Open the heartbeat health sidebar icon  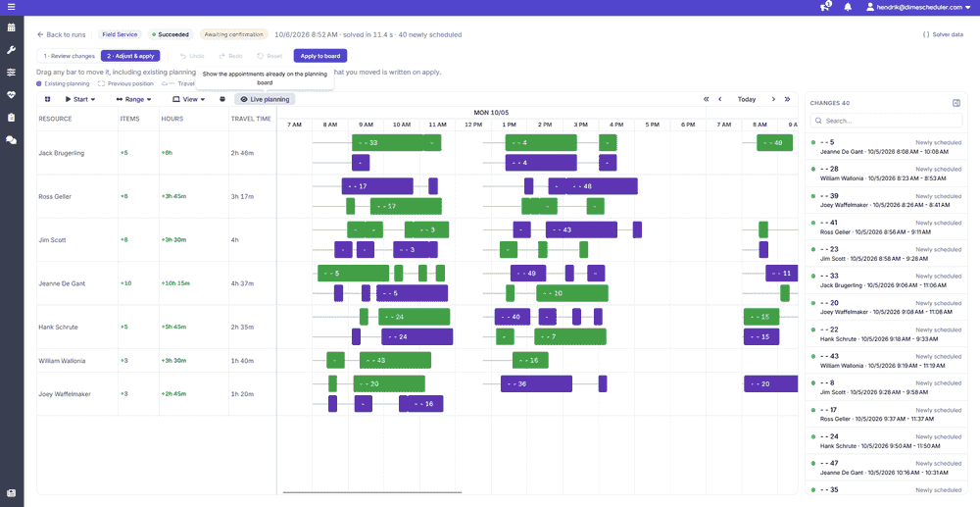coord(11,95)
